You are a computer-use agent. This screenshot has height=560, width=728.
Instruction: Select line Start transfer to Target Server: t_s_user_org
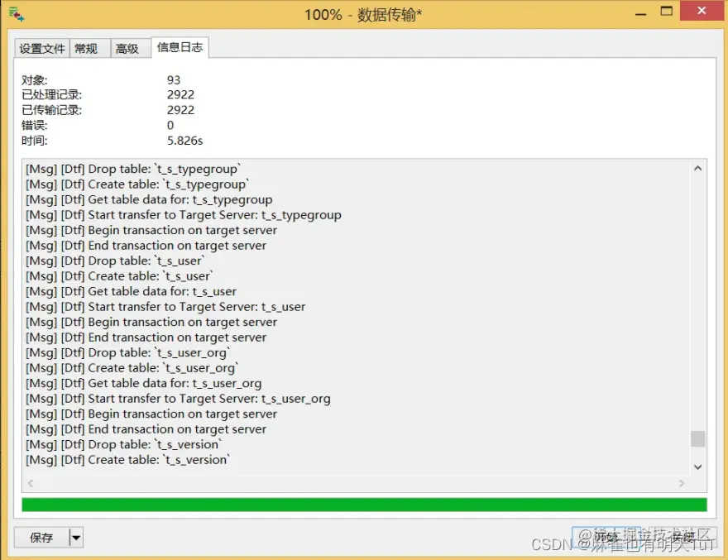178,399
